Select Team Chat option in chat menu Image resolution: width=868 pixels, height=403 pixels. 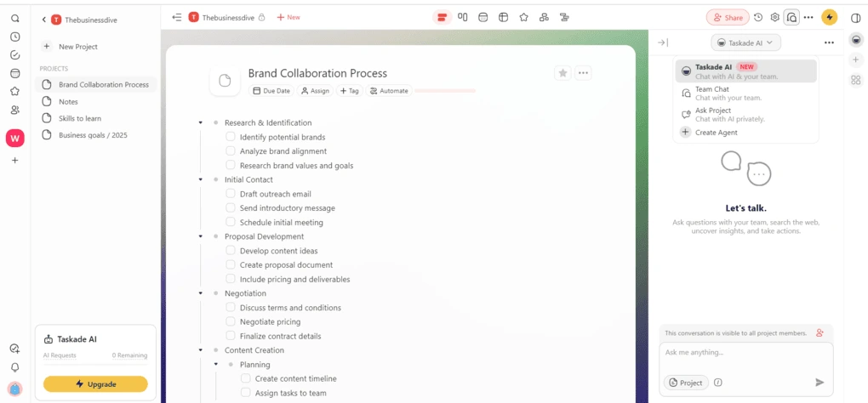coord(745,93)
